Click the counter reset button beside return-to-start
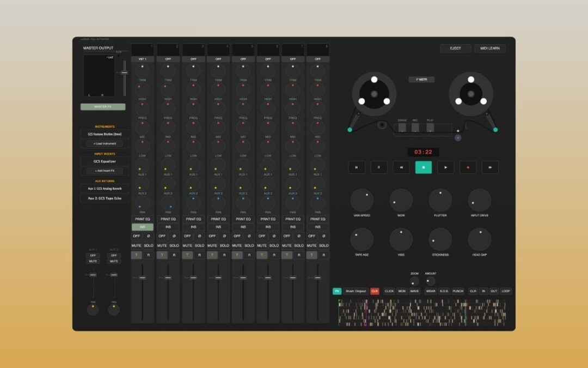 (x=379, y=167)
